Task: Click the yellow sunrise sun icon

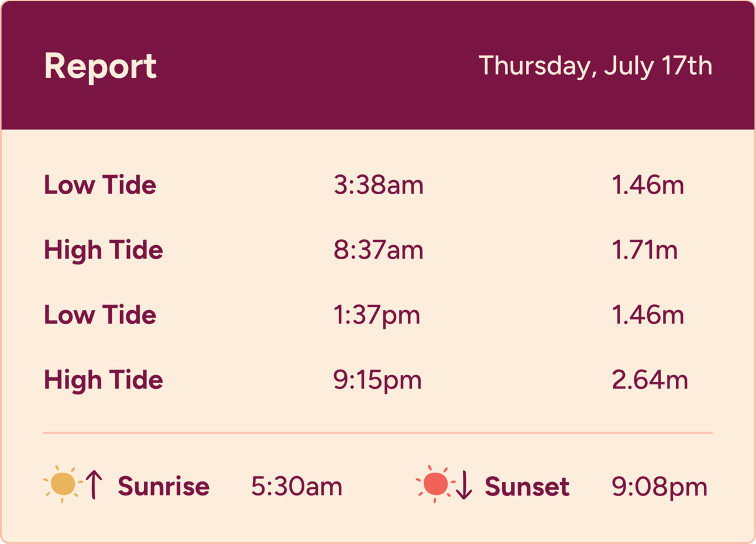Action: pyautogui.click(x=63, y=484)
